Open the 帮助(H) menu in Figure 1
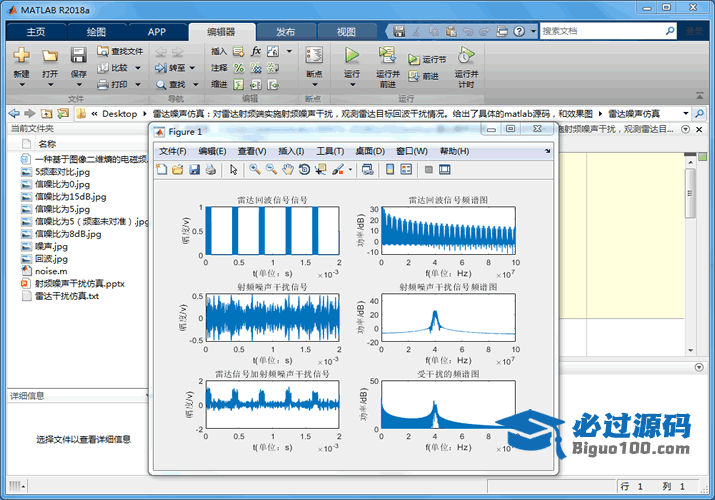Image resolution: width=715 pixels, height=500 pixels. pos(454,151)
